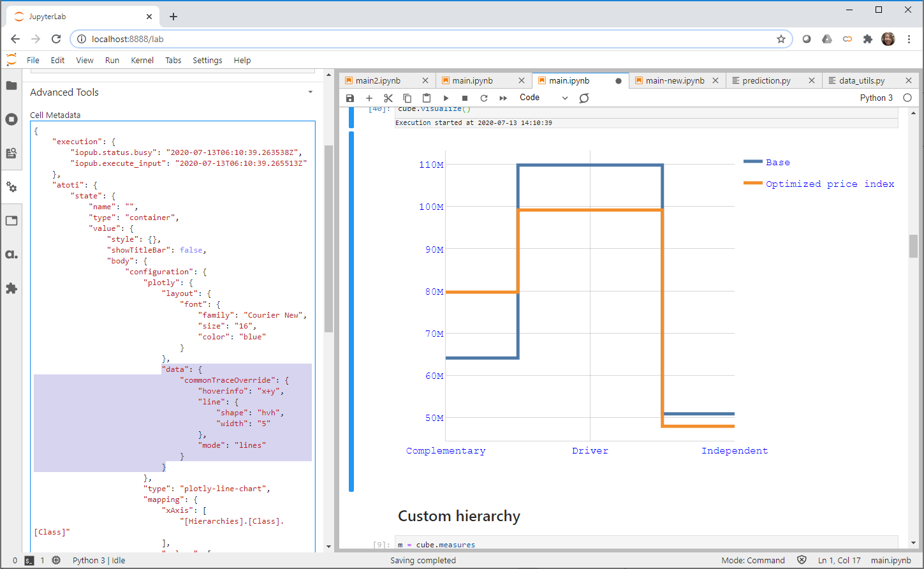
Task: Restart kernel and run all cells
Action: click(503, 98)
